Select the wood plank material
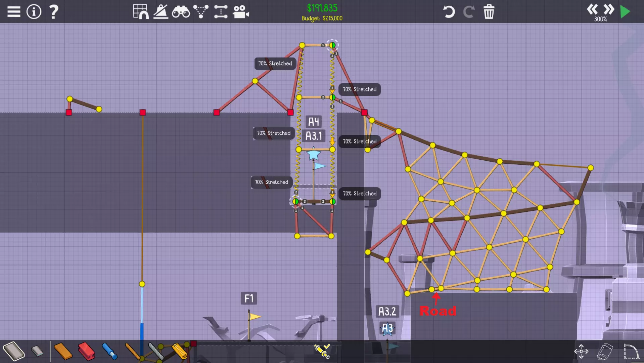The height and width of the screenshot is (363, 644). [63, 351]
